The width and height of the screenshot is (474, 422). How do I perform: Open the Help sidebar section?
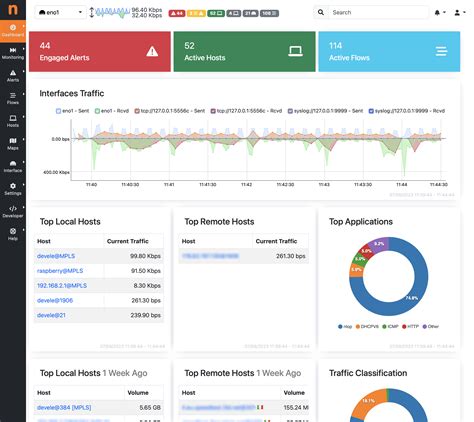[x=13, y=235]
